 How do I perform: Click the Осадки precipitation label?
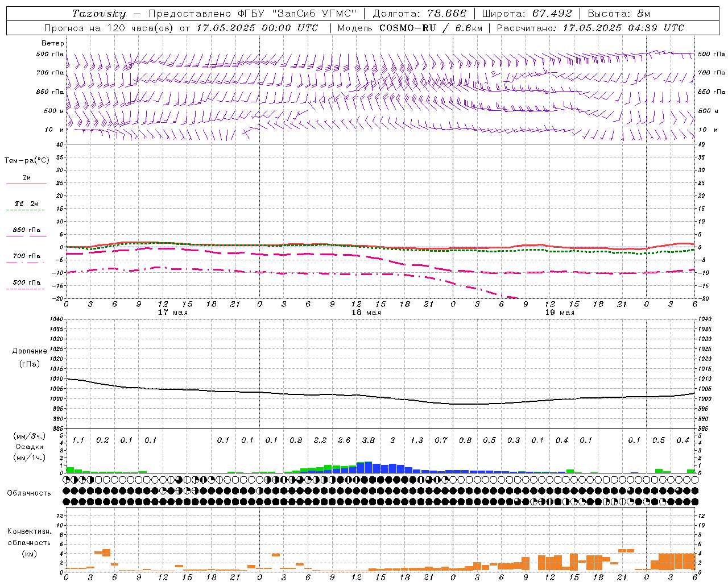[x=30, y=447]
